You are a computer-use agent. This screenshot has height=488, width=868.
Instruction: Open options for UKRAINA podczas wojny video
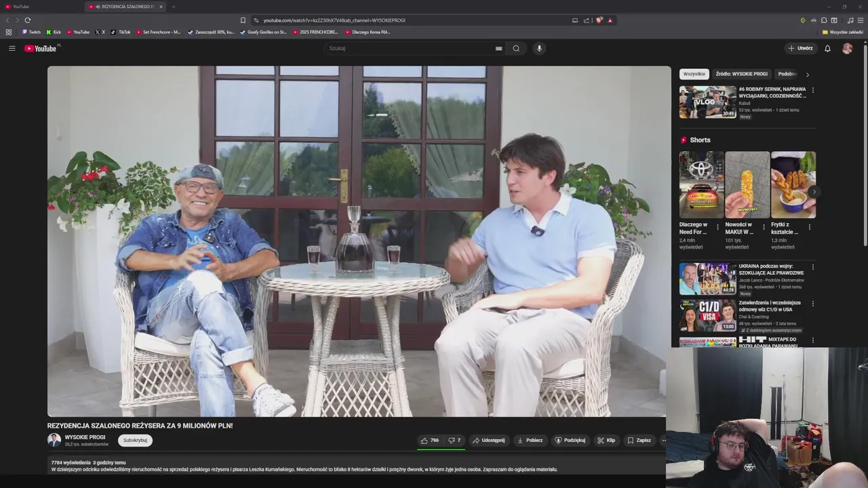813,267
